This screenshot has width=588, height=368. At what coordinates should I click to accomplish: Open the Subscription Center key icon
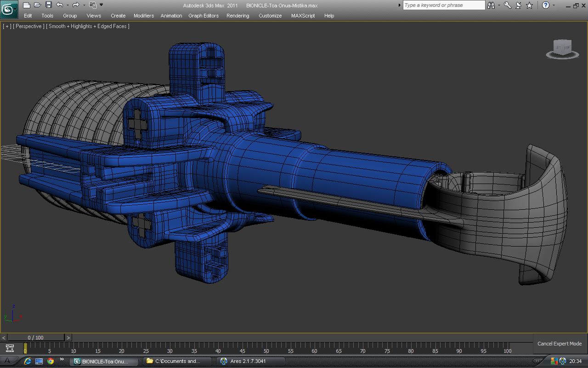[508, 5]
